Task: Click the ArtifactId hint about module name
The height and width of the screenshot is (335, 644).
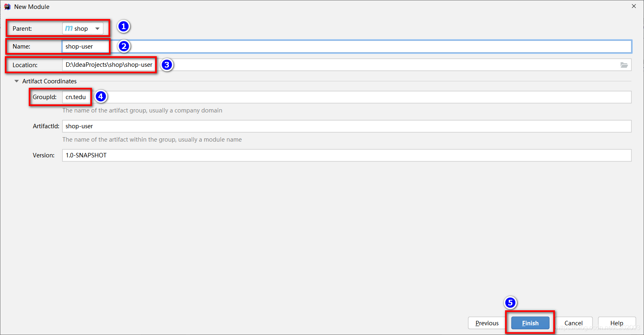Action: [x=152, y=140]
